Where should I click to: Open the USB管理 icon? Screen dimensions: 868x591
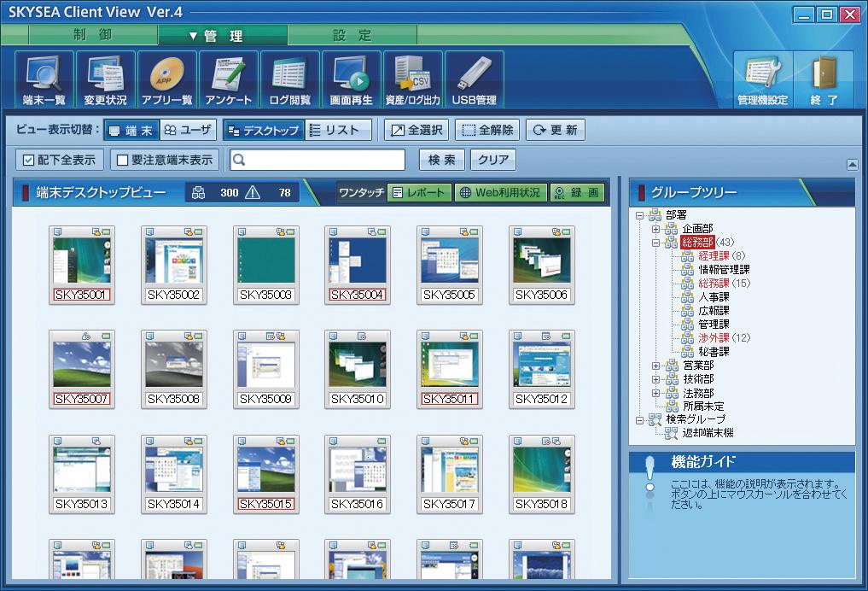click(x=474, y=79)
